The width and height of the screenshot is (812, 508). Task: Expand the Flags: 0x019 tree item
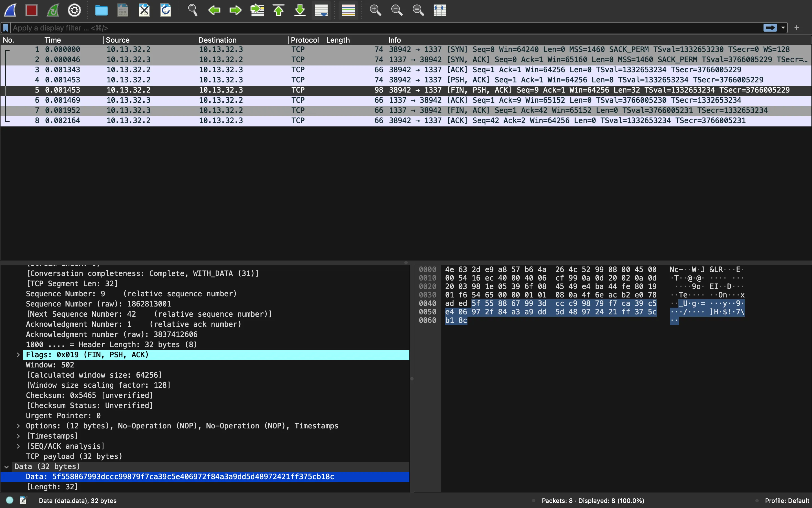[x=18, y=355]
